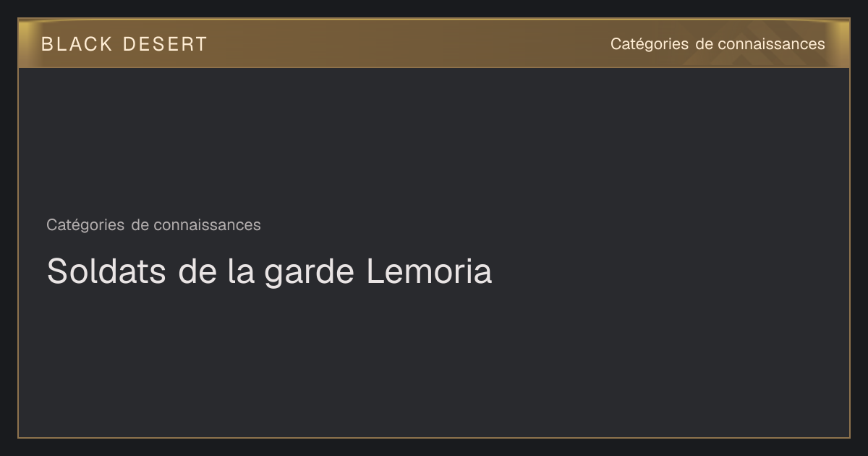Viewport: 868px width, 456px height.
Task: Click the empty center of the gold header bar
Action: point(409,43)
